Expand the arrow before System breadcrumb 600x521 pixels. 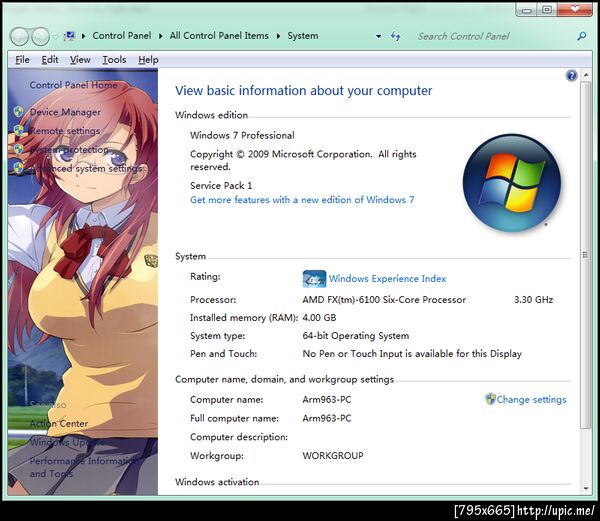point(279,36)
